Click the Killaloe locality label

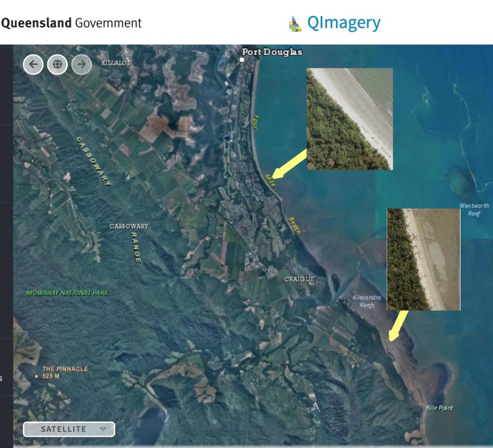coord(116,63)
